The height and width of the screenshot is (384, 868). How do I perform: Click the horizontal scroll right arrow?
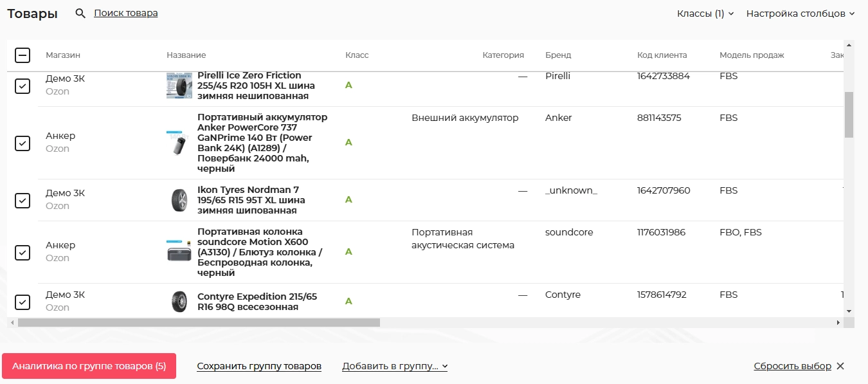(838, 322)
